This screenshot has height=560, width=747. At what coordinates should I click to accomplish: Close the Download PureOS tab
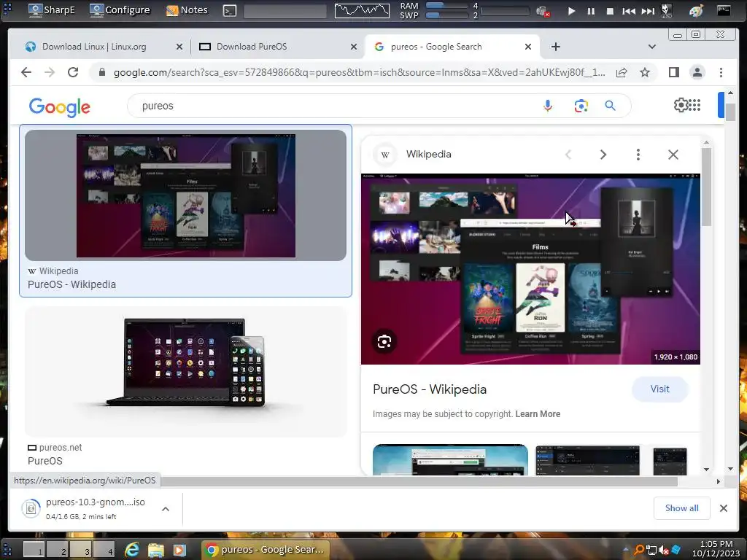(354, 47)
